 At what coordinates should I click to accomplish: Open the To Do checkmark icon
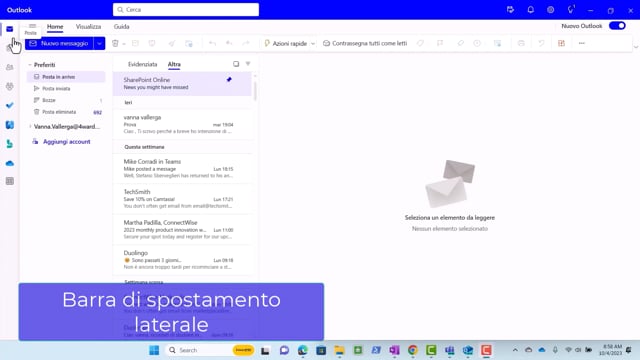click(x=9, y=105)
